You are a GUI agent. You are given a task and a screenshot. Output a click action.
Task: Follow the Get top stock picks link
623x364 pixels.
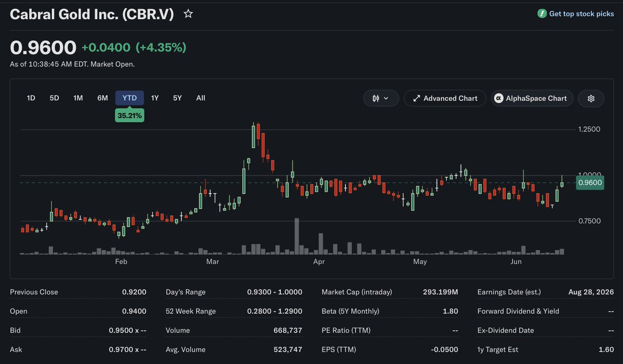point(581,14)
